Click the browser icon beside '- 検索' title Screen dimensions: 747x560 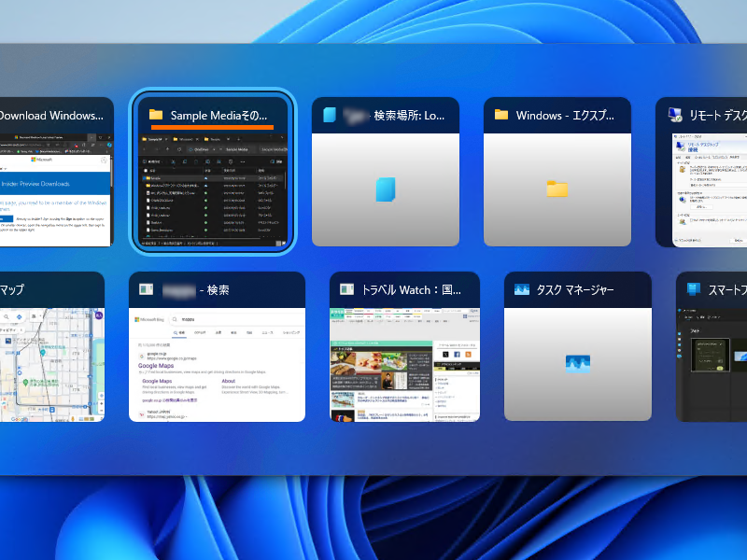click(x=146, y=289)
